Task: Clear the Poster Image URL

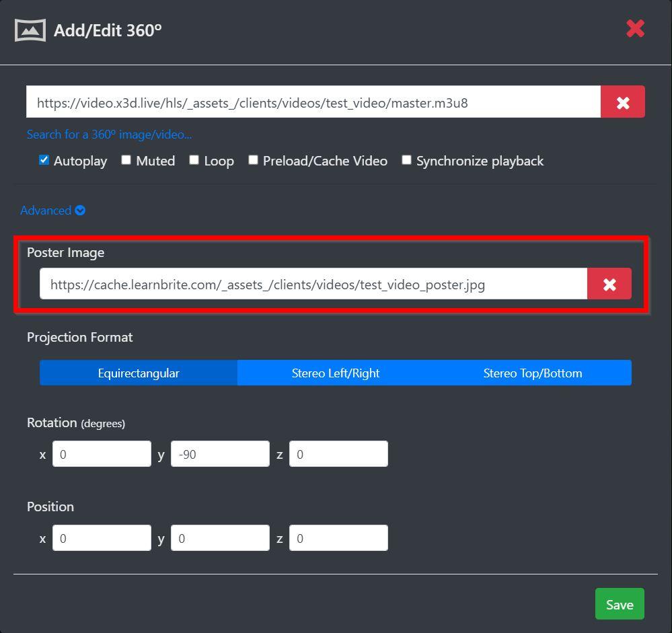Action: point(609,284)
